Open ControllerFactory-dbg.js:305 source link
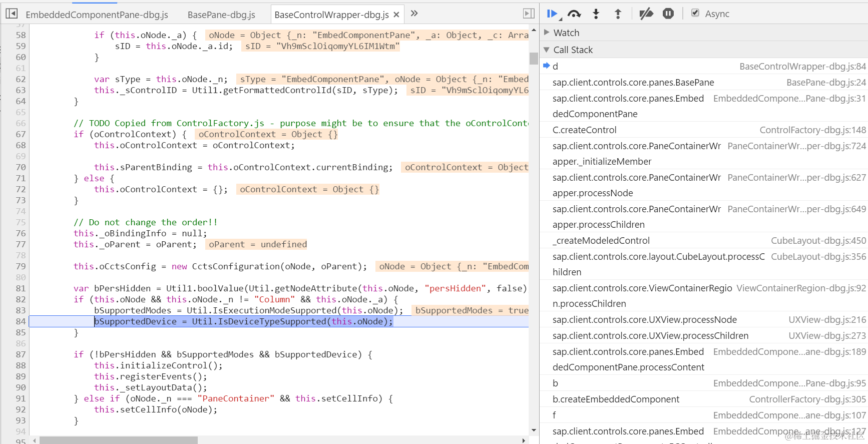This screenshot has width=868, height=444. pos(807,399)
